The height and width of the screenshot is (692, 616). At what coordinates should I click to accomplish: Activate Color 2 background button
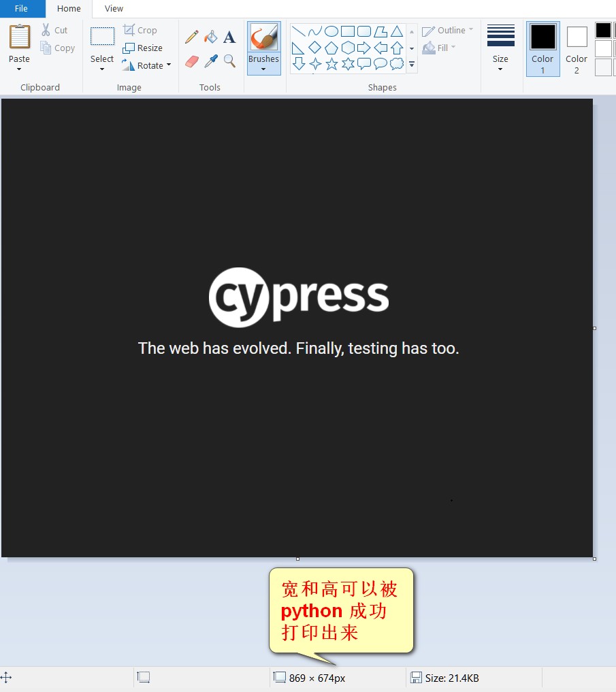[x=577, y=48]
